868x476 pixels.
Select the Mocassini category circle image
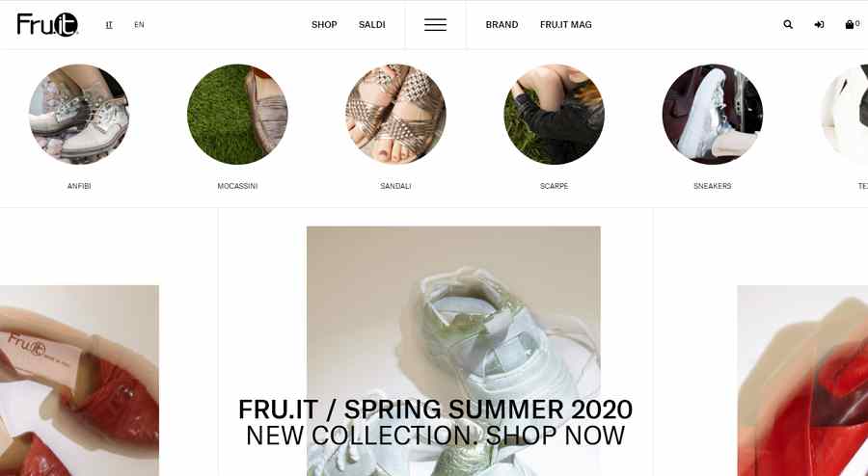237,115
